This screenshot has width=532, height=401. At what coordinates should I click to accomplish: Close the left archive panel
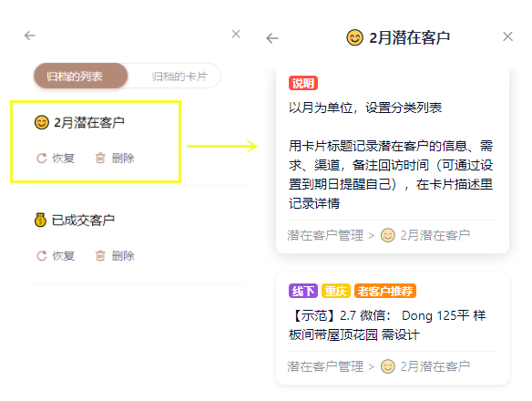click(x=236, y=34)
